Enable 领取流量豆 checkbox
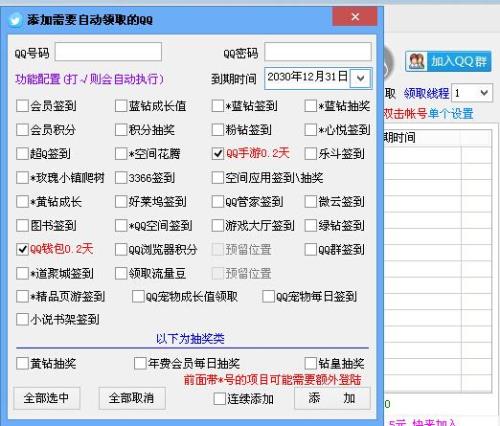500x426 pixels. point(121,273)
